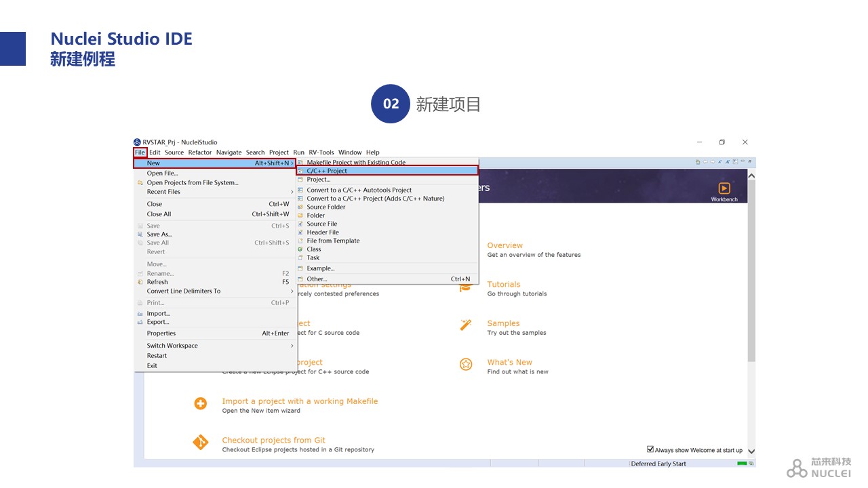This screenshot has width=868, height=488.
Task: Choose Refresh from File menu
Action: (215, 282)
